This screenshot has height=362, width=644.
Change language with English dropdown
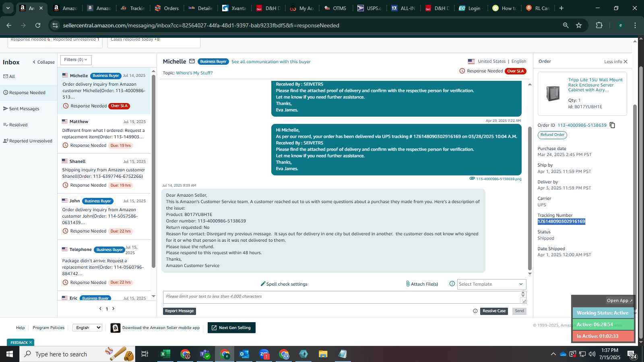click(x=87, y=327)
